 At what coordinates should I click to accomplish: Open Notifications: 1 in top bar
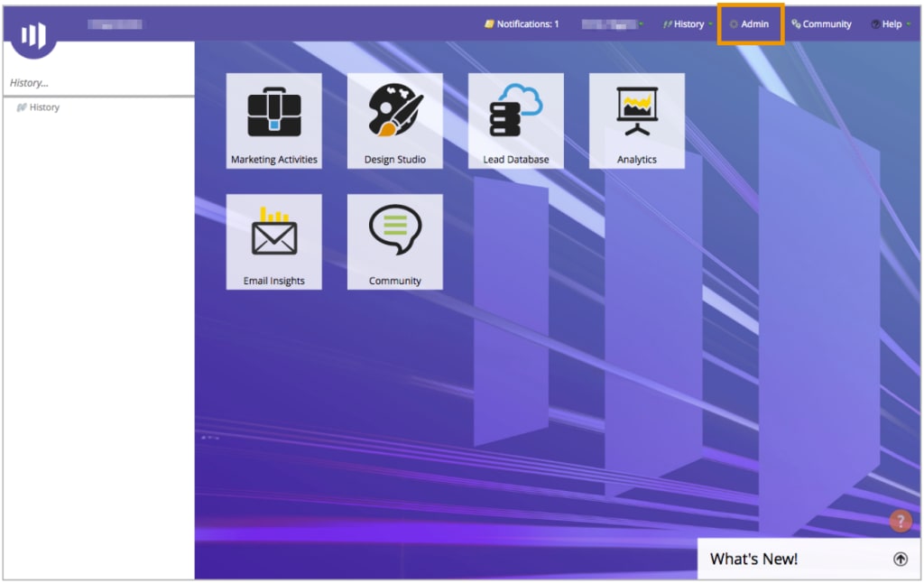coord(522,24)
